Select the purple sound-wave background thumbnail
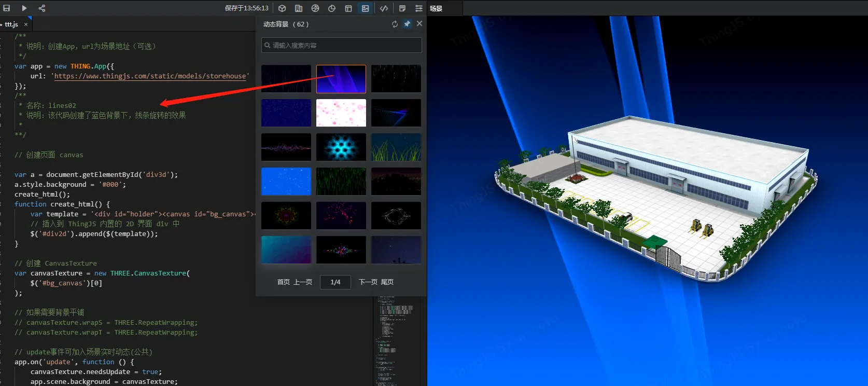This screenshot has width=868, height=386. click(x=286, y=147)
